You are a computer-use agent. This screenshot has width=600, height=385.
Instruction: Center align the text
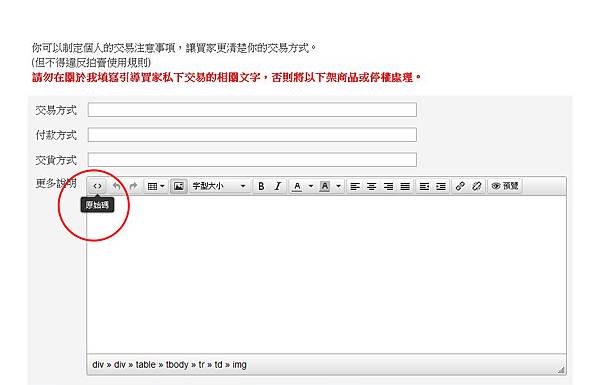pos(372,186)
